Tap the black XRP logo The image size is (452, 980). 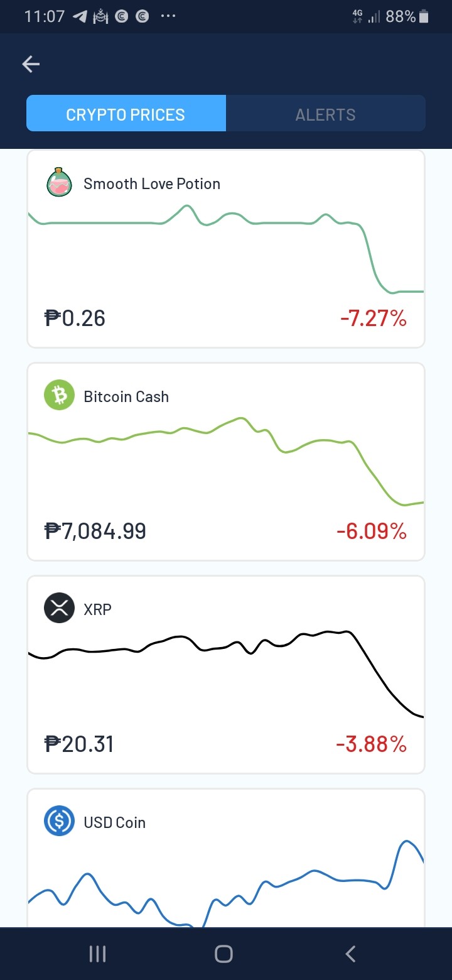click(x=60, y=608)
